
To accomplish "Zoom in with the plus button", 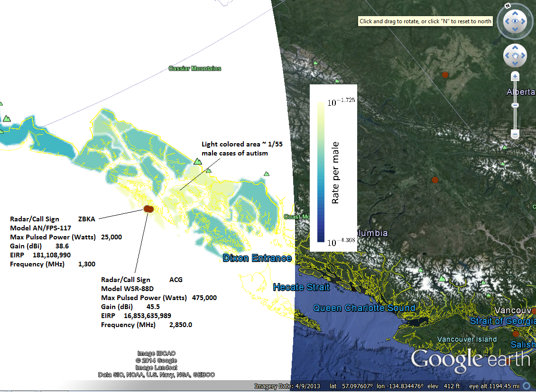I will [515, 76].
